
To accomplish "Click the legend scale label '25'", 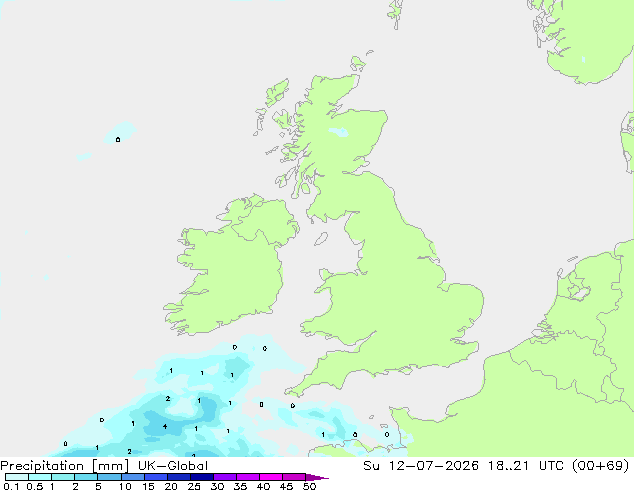I will (194, 486).
